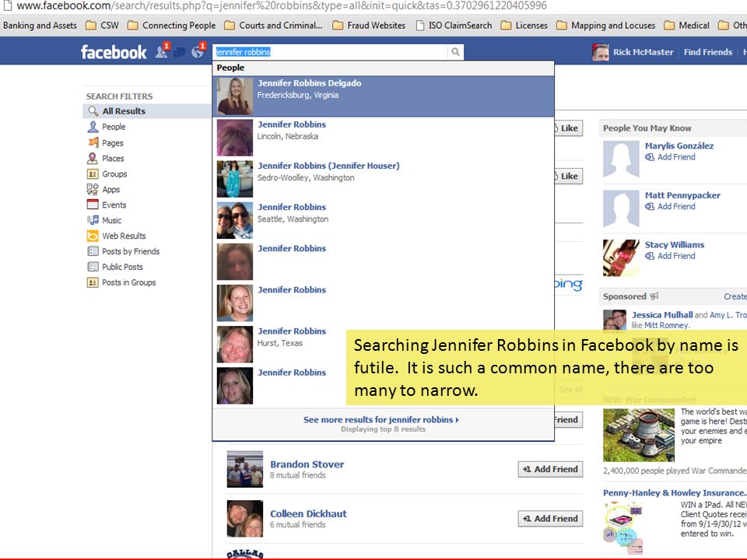Select the People search filter
Screen dimensions: 747x560
coord(114,127)
